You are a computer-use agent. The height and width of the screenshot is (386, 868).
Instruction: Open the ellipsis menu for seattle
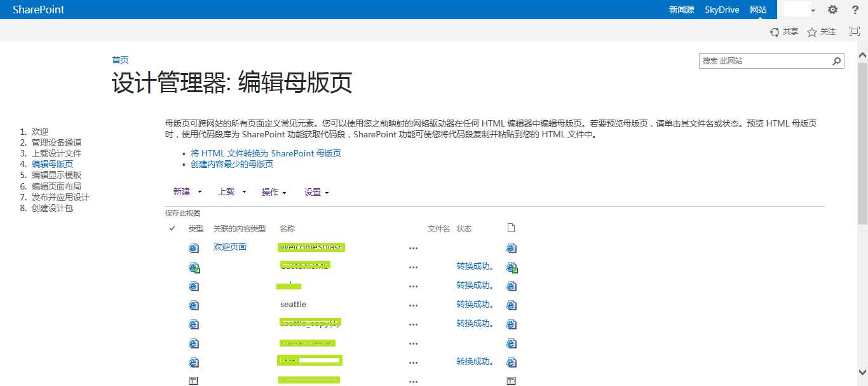pos(414,305)
